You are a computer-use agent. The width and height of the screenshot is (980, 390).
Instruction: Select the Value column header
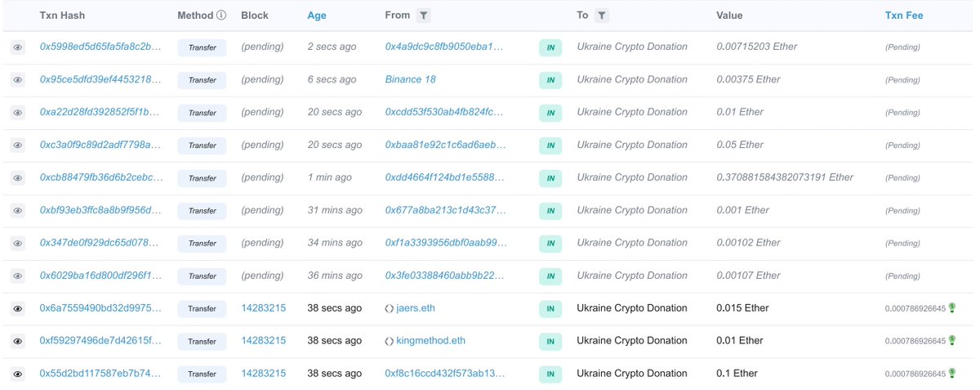coord(729,16)
